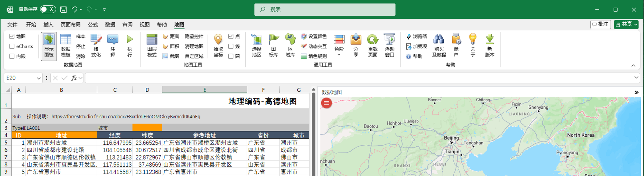Open the 文件 File menu
644x176 pixels.
[x=12, y=25]
